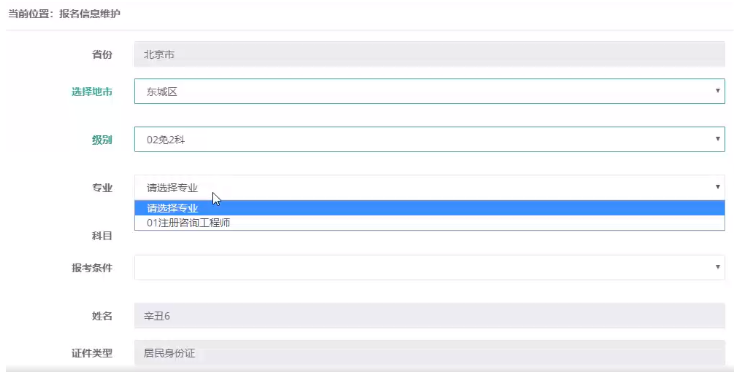Screen dimensions: 739x377
Task: Click the 省份 field containing 北京市
Action: [429, 54]
